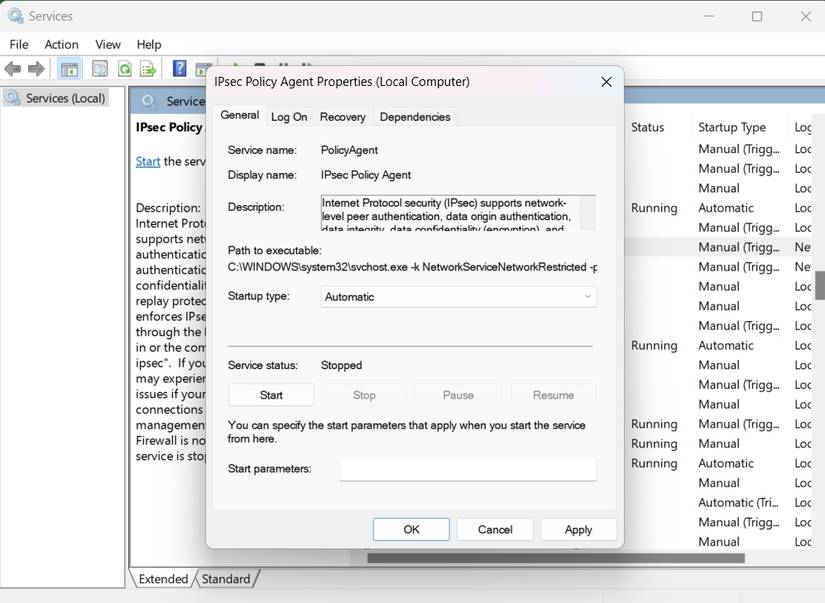Click the 'Stopped' service status text
The height and width of the screenshot is (603, 825).
[341, 365]
